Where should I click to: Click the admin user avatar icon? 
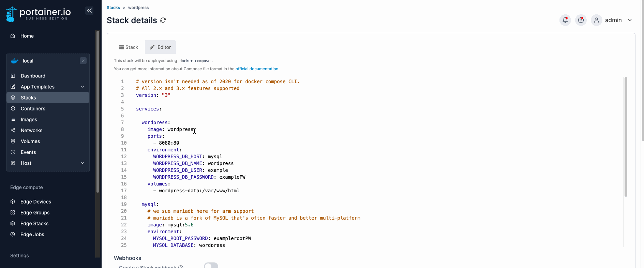[x=597, y=20]
